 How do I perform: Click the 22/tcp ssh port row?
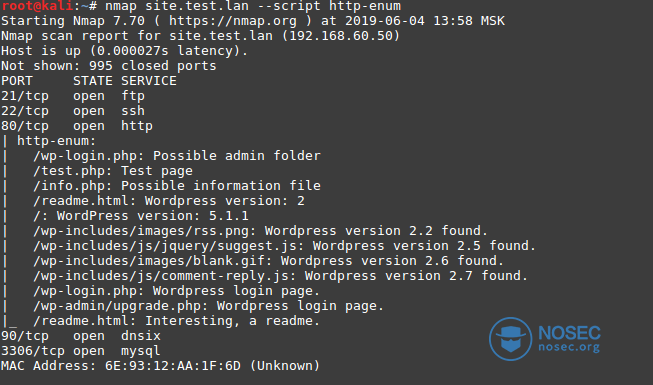(73, 111)
